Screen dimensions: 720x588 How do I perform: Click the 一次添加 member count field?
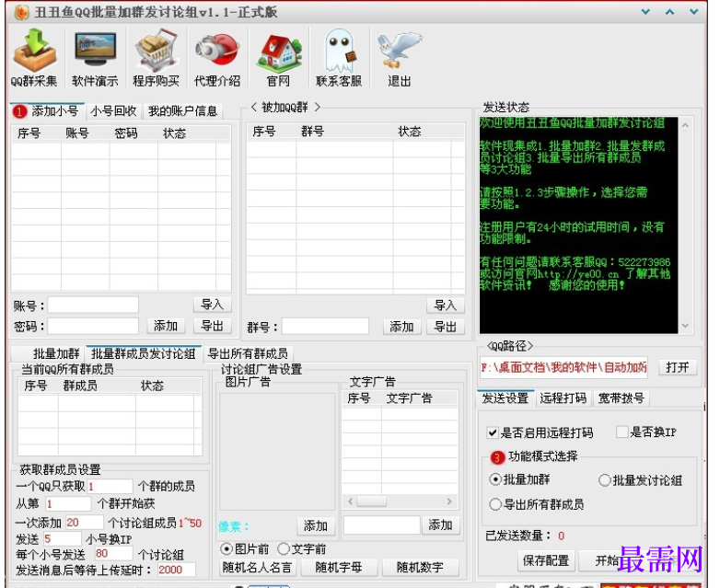(85, 523)
